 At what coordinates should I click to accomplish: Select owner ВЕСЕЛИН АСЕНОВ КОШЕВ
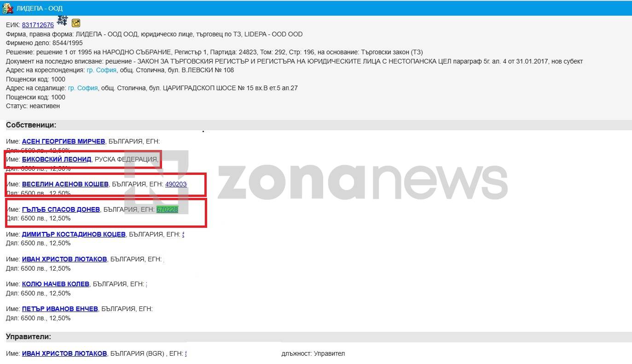coord(65,184)
